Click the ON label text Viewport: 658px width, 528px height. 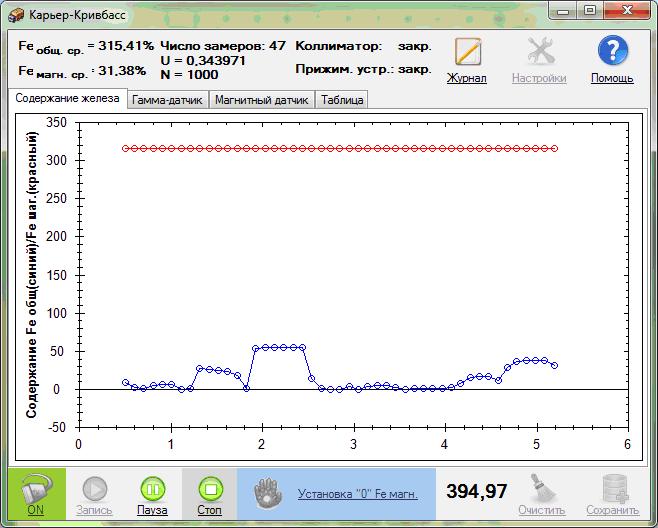35,510
